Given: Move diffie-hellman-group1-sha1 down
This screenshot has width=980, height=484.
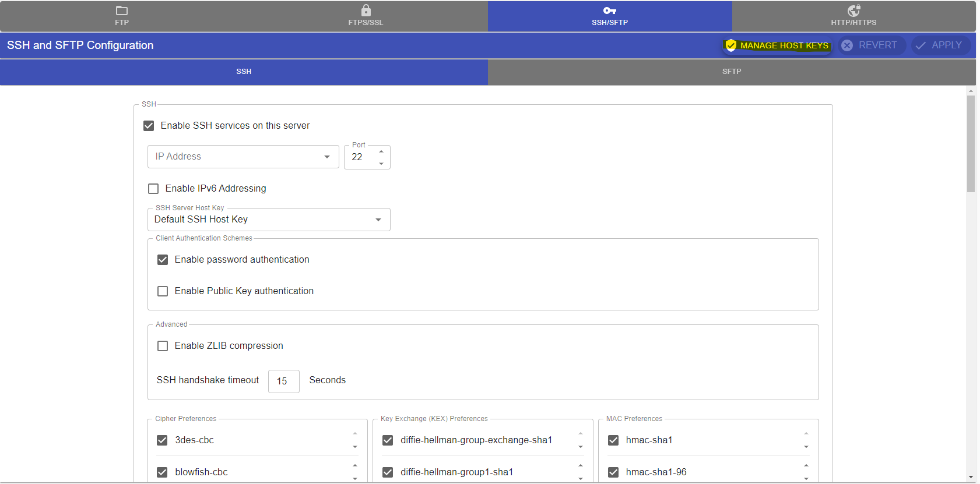Looking at the screenshot, I should (581, 479).
